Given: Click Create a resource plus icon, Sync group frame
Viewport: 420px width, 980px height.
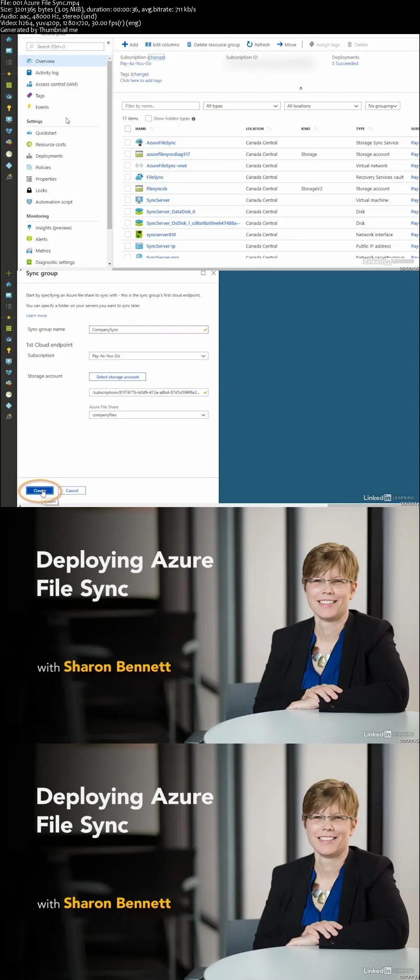Looking at the screenshot, I should point(9,273).
